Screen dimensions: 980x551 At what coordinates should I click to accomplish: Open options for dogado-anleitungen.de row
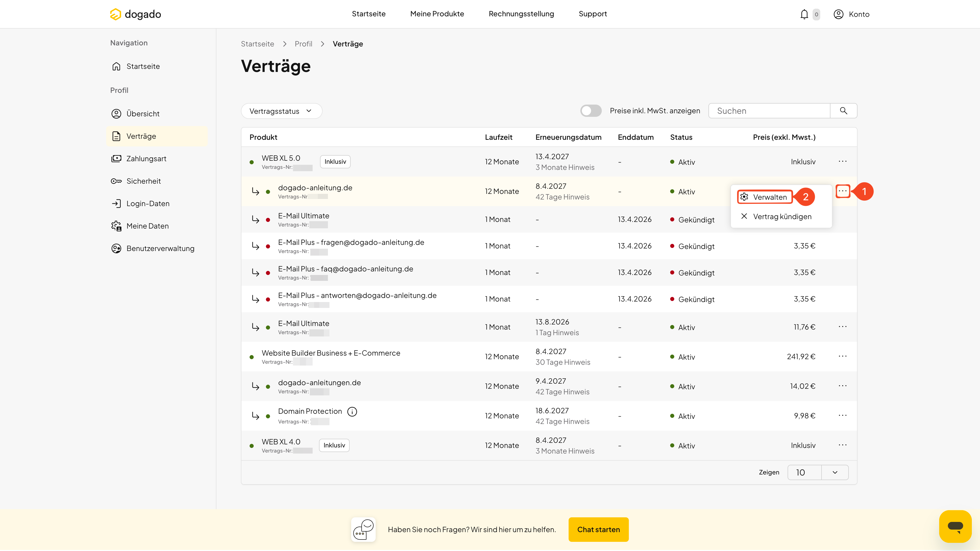[x=843, y=386]
